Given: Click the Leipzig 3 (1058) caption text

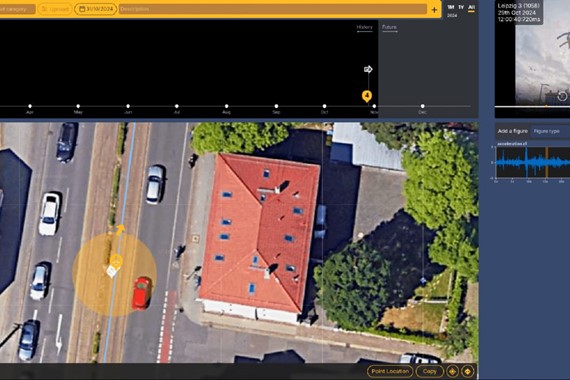Looking at the screenshot, I should point(518,6).
